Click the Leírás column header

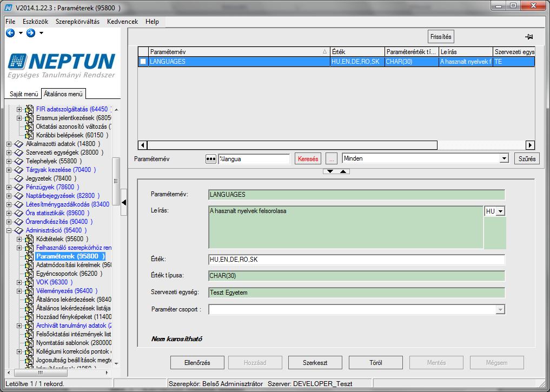pos(466,51)
